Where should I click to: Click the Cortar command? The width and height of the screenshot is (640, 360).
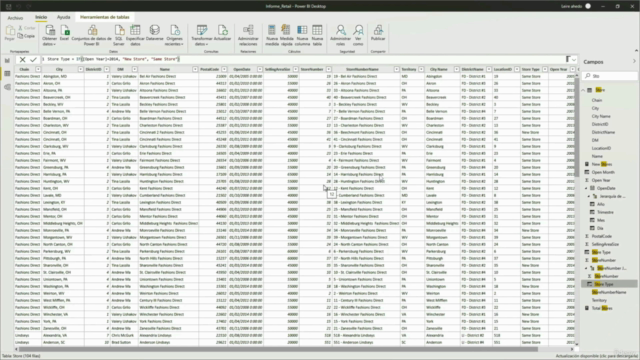click(27, 28)
